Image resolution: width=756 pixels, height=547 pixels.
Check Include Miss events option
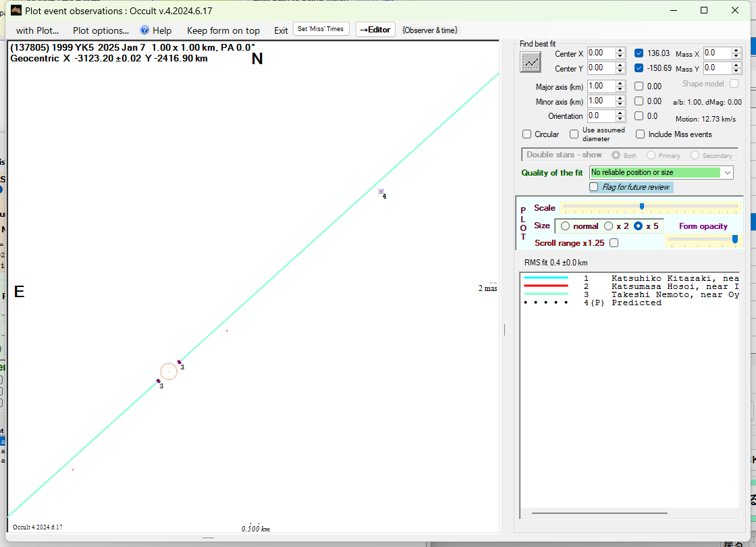click(x=640, y=134)
